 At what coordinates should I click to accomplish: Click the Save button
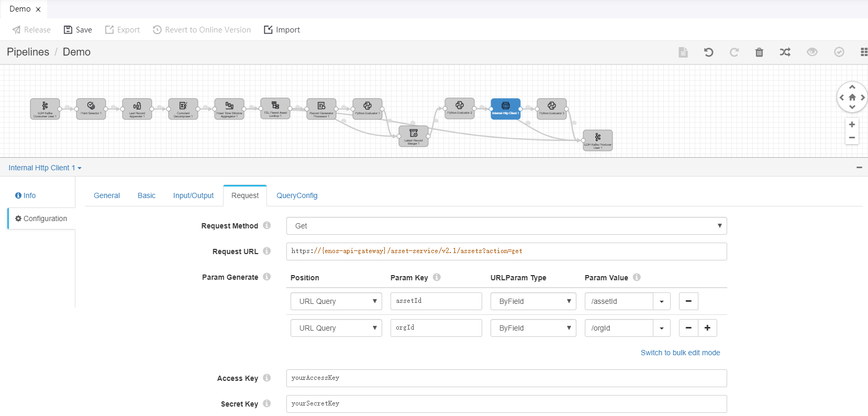(77, 30)
